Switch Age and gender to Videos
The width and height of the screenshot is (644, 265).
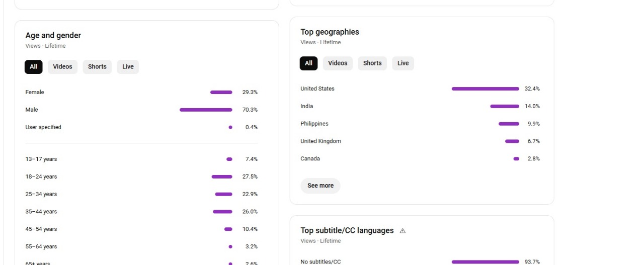(62, 67)
